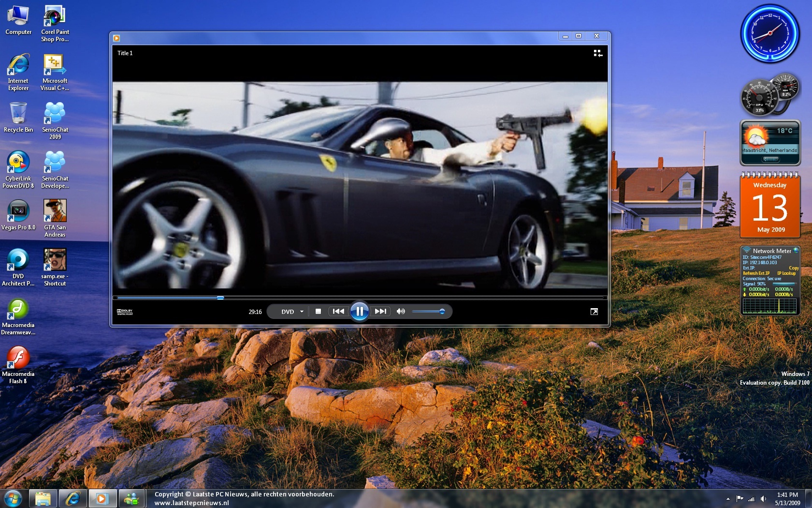Mute the player volume speaker icon
This screenshot has width=812, height=508.
point(401,312)
